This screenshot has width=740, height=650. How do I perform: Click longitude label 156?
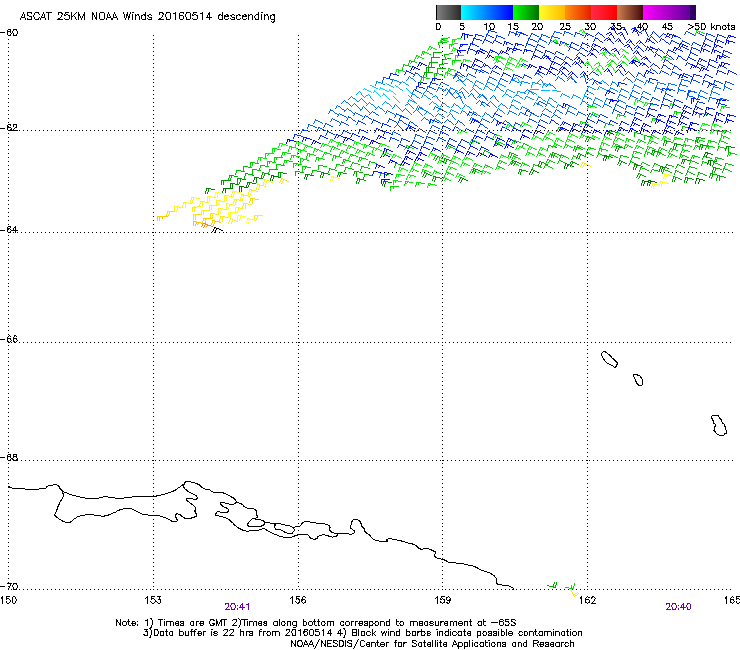pos(298,599)
